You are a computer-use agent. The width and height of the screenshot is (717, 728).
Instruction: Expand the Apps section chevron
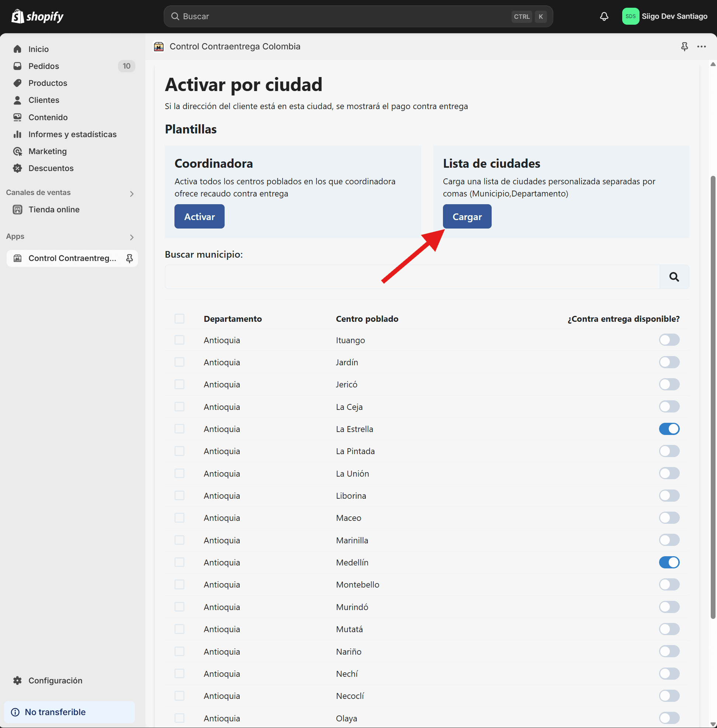pos(131,237)
